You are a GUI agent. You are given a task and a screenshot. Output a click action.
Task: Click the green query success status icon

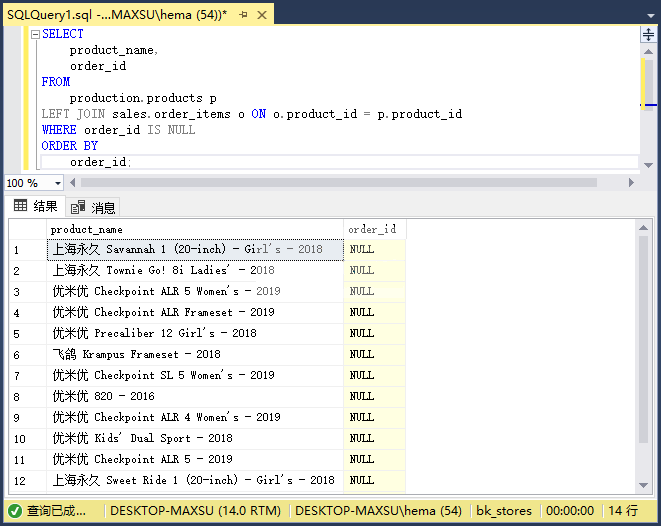click(x=15, y=511)
